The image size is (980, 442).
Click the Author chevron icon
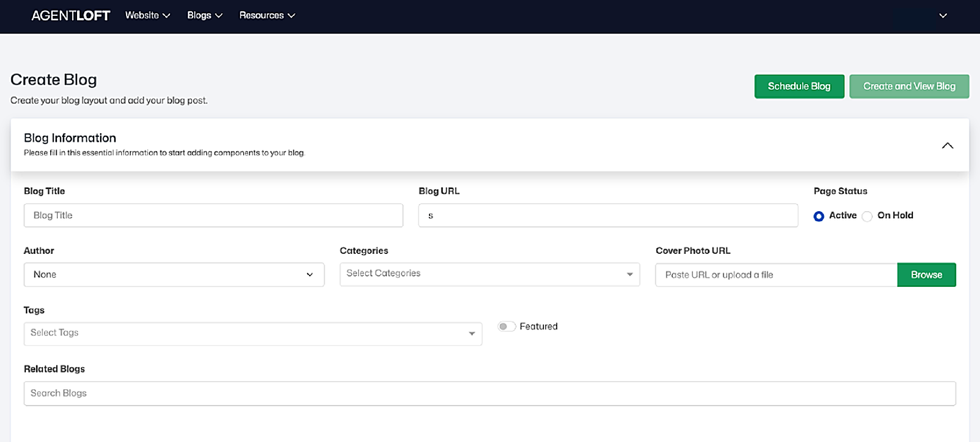(x=310, y=275)
